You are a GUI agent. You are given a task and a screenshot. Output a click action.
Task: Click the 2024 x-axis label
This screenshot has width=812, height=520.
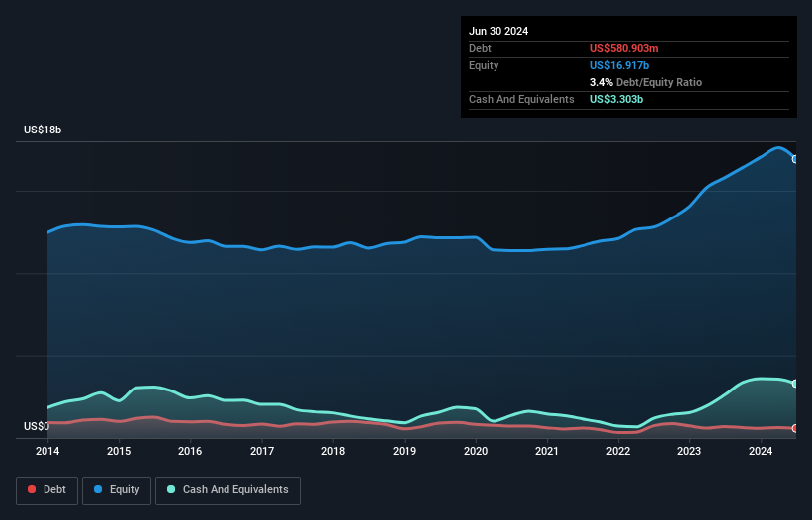(761, 451)
